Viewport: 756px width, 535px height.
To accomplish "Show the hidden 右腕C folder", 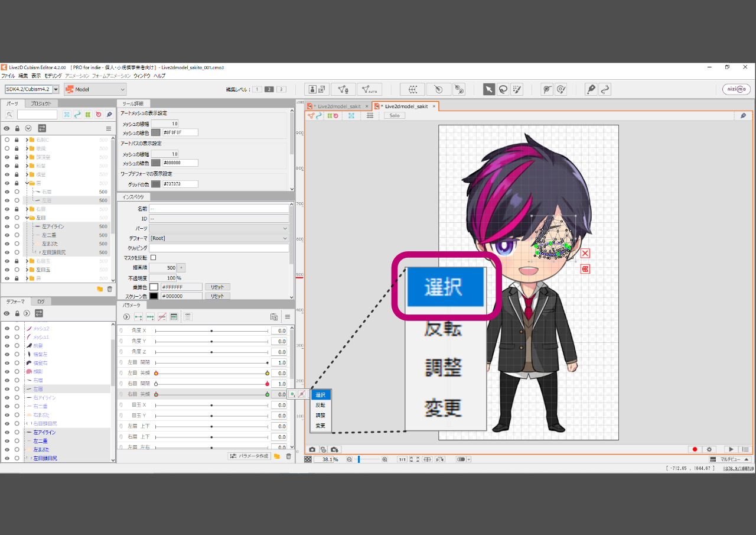I will (x=7, y=140).
